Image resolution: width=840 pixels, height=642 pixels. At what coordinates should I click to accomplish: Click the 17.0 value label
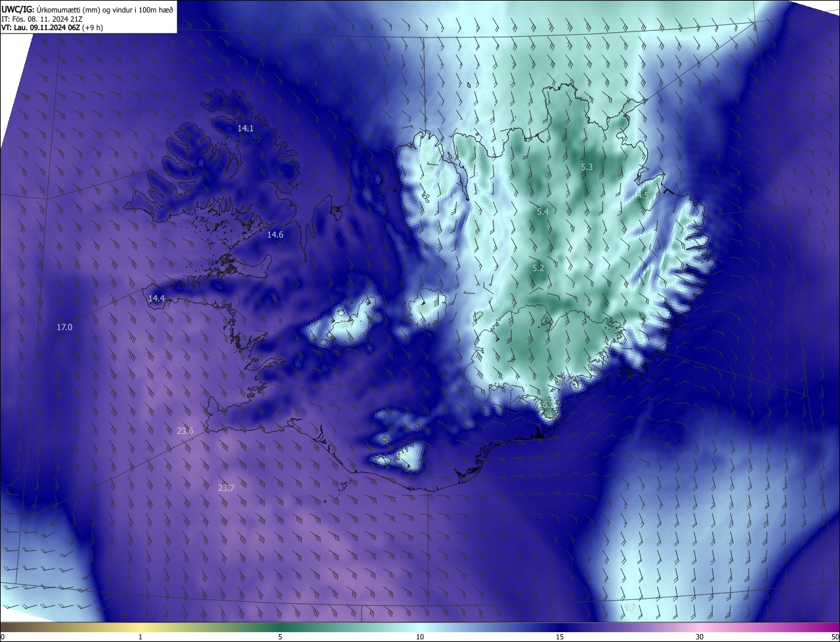(x=64, y=327)
